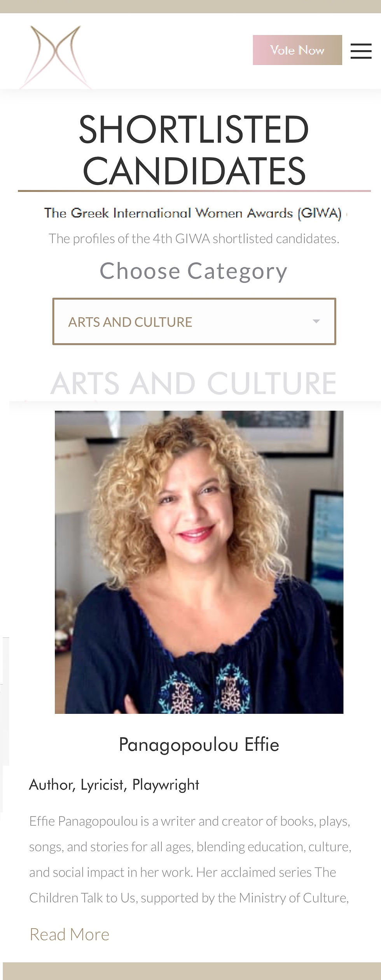Click the bio line starting 'Effie Panagopoulou is a writer'

click(190, 822)
